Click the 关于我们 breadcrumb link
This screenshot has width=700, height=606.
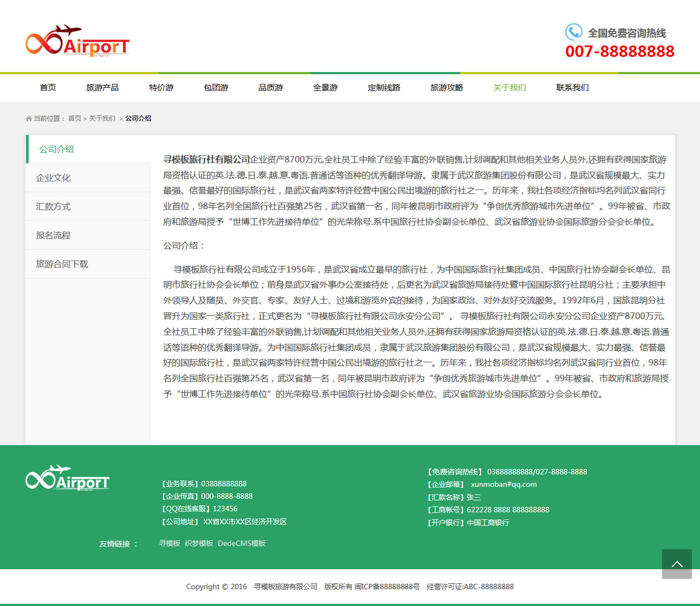pyautogui.click(x=102, y=119)
